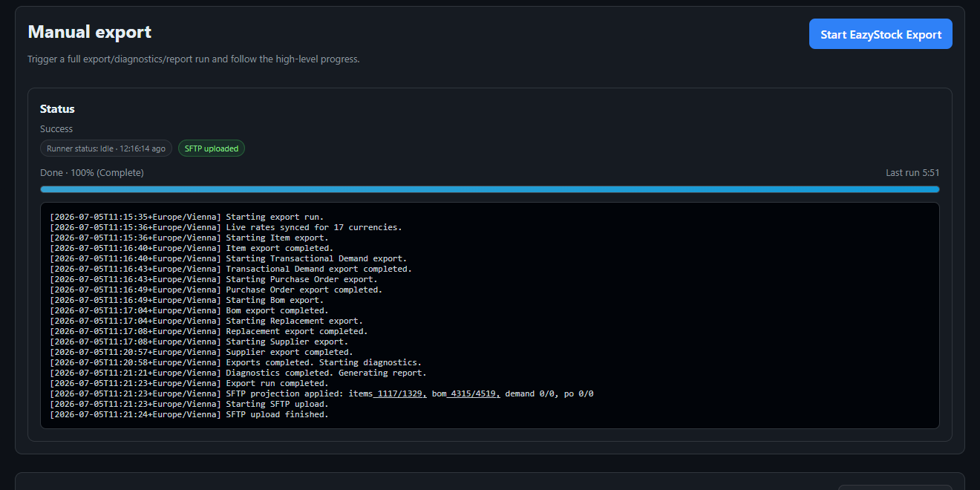Viewport: 980px width, 490px height.
Task: Click the 'Starting export run.' log line
Action: click(187, 217)
